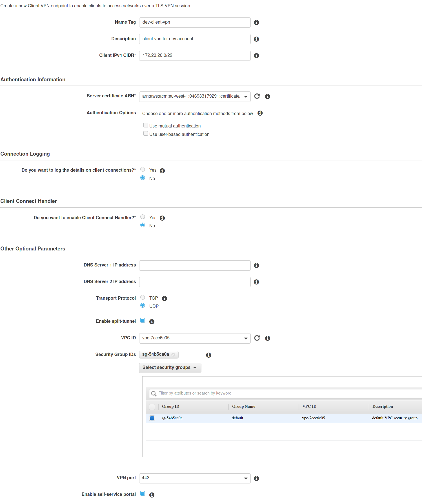Click info icon next to VPN port
Screen dimensions: 422x504
[x=256, y=478]
